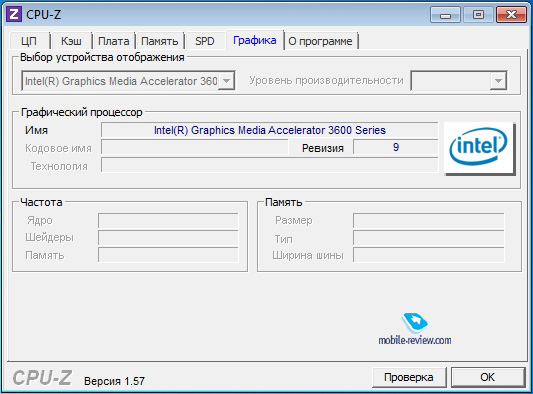Maximize the CPU-Z window

coord(478,15)
